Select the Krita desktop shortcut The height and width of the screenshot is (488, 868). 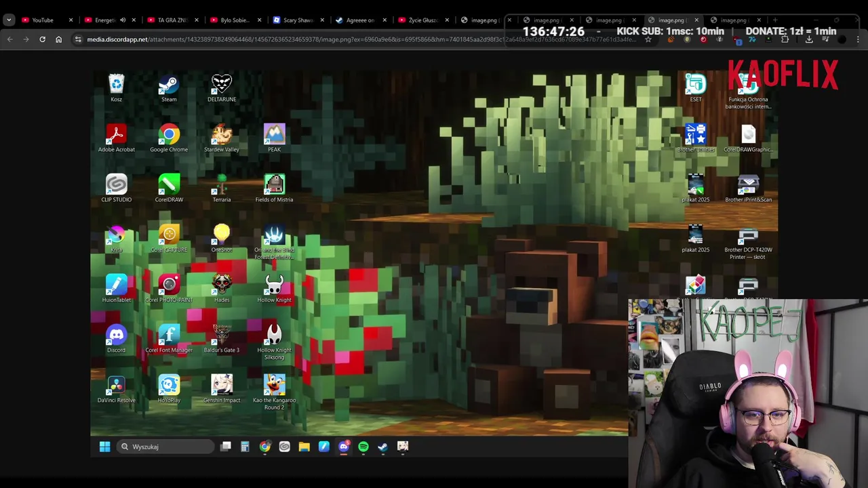[117, 239]
